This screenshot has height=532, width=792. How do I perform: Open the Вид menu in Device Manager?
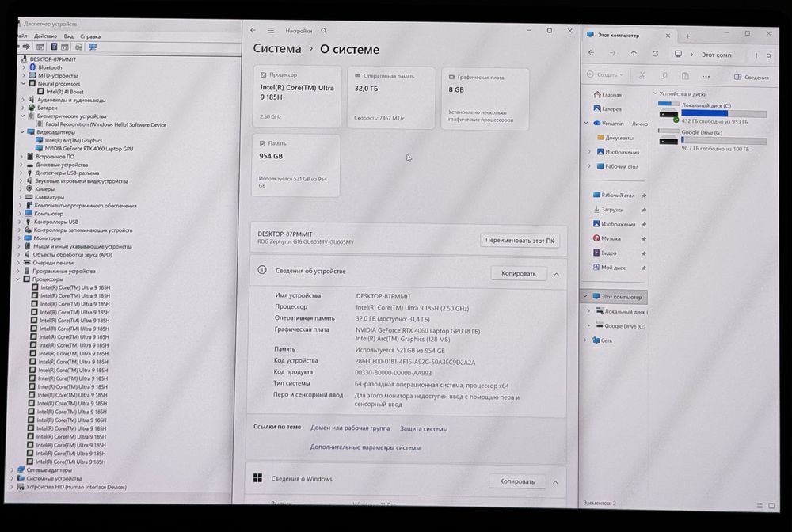pos(69,36)
